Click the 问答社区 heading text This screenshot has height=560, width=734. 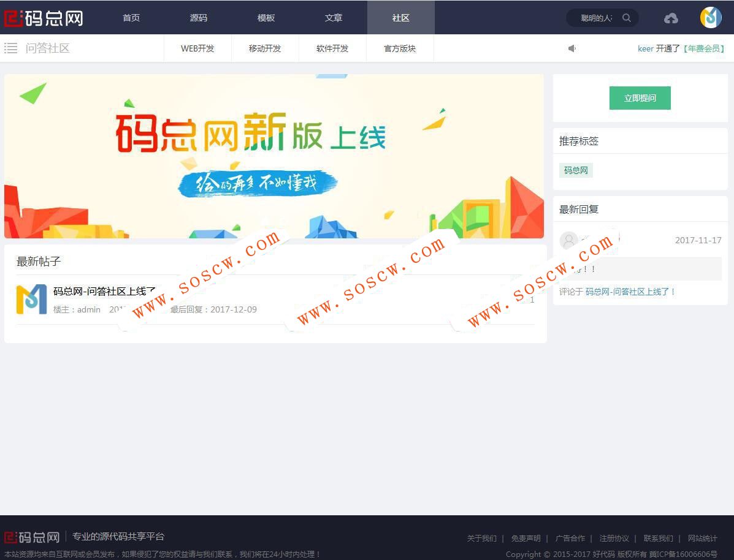[x=48, y=48]
